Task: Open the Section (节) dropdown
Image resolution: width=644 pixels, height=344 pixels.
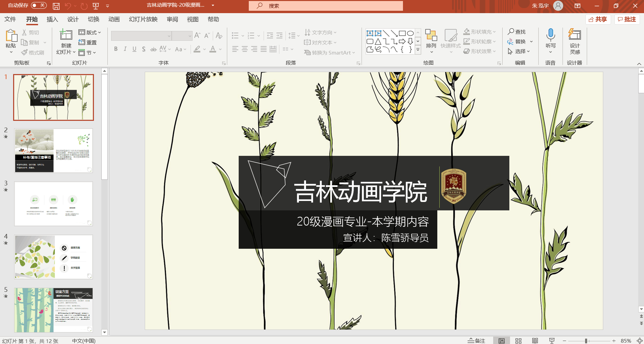Action: click(x=87, y=53)
